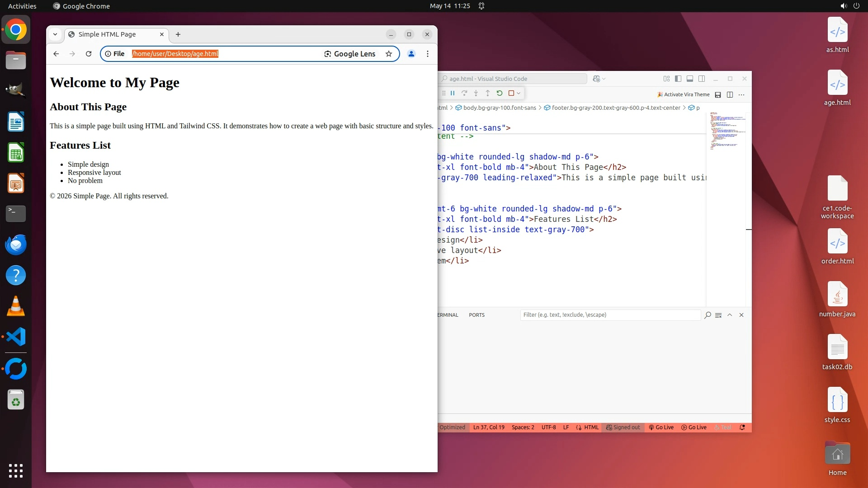
Task: Click the debug Step Into arrow
Action: [476, 93]
